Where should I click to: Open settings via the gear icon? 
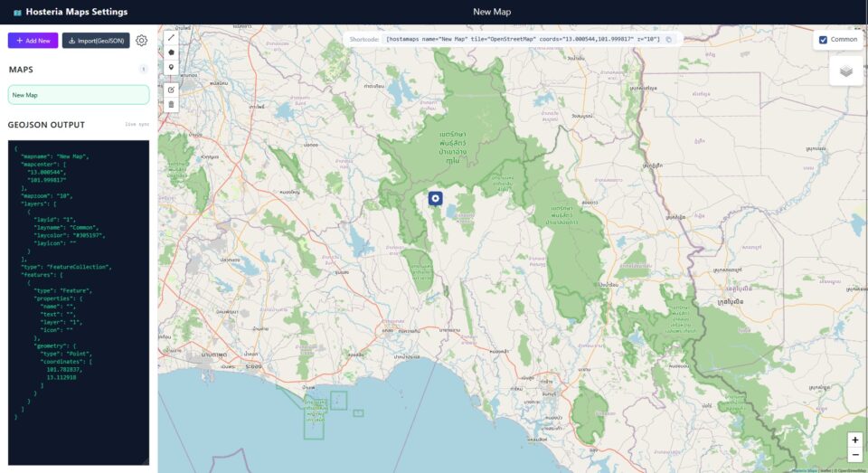(x=142, y=41)
